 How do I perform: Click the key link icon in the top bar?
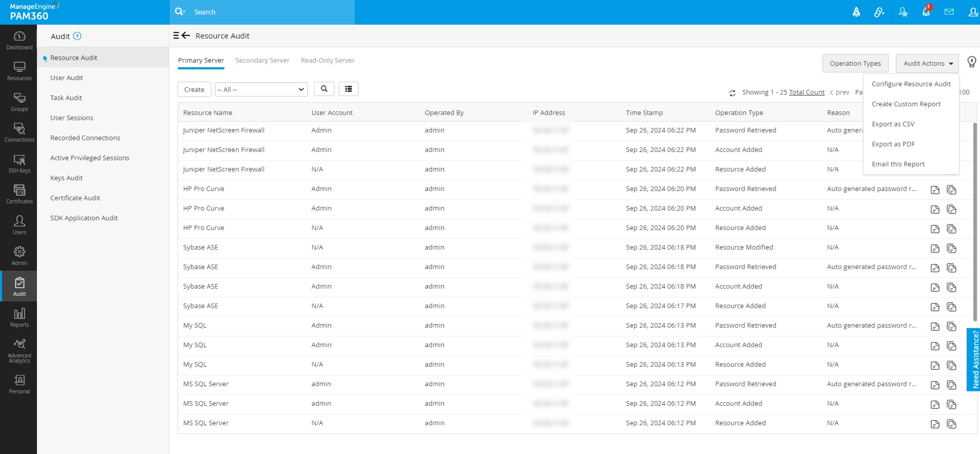(x=879, y=12)
